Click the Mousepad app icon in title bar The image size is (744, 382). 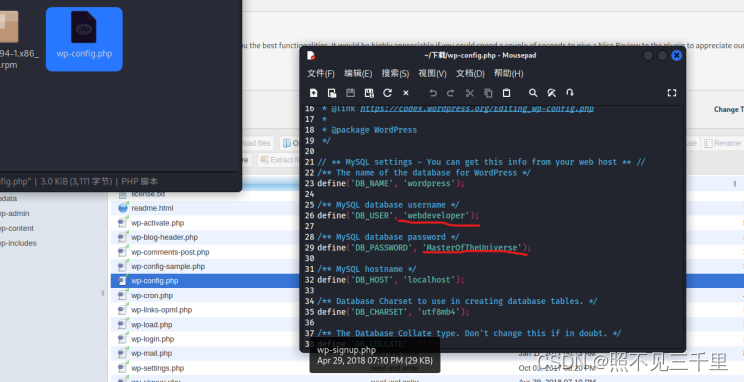pos(311,56)
